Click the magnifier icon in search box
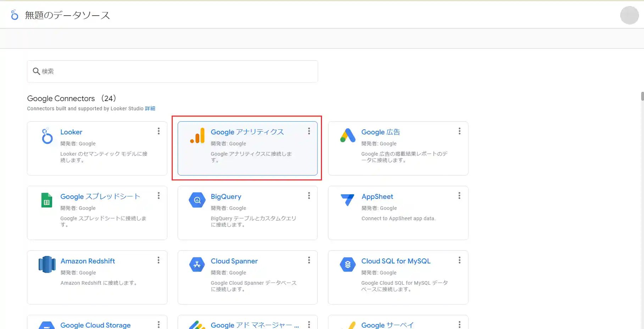The image size is (644, 329). pyautogui.click(x=36, y=71)
